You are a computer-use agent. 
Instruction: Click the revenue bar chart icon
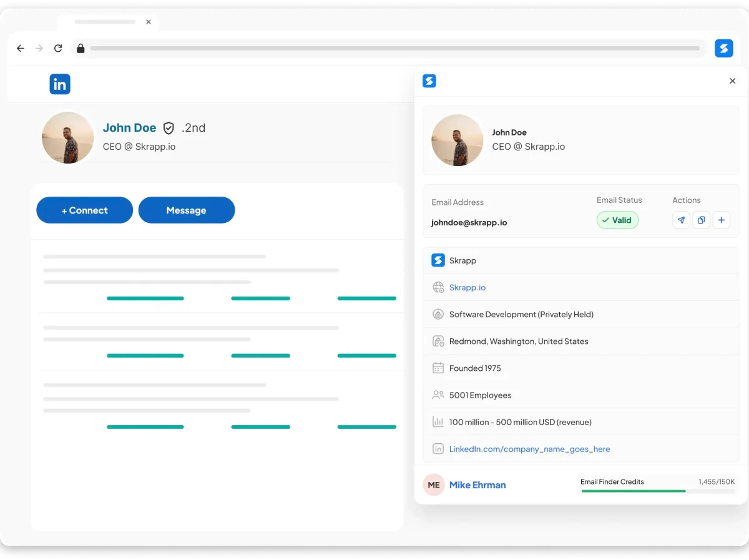point(438,422)
